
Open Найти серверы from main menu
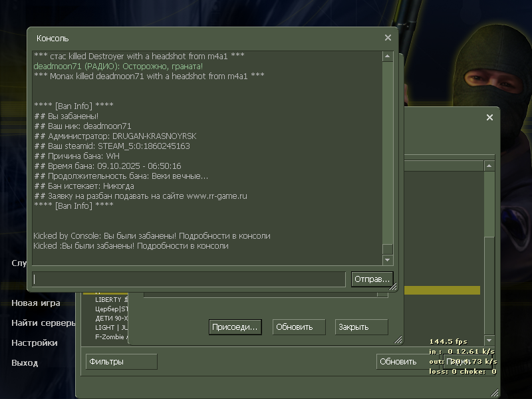[43, 323]
